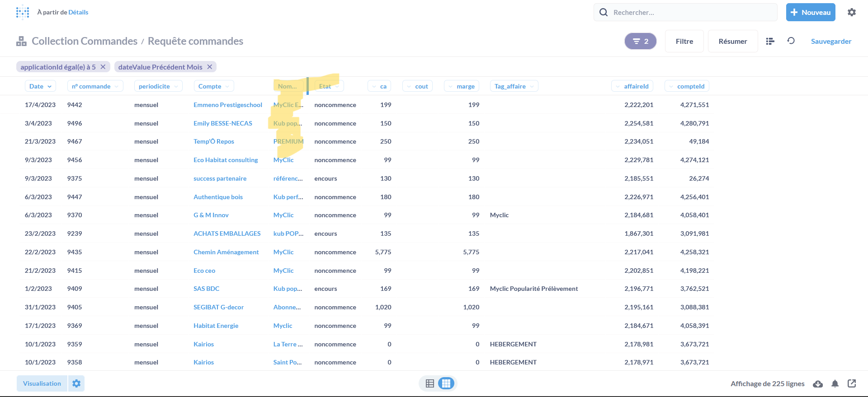Viewport: 868px width, 397px height.
Task: Download full results cloud icon
Action: pyautogui.click(x=818, y=384)
